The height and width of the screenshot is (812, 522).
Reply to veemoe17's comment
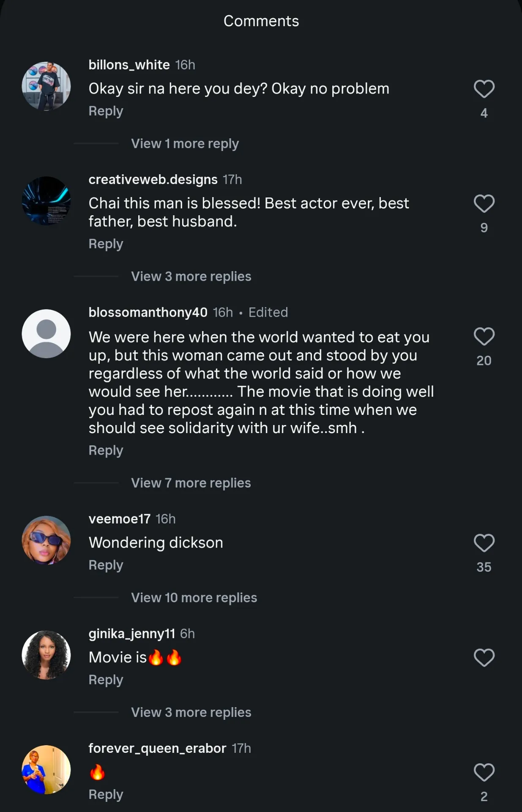tap(106, 565)
